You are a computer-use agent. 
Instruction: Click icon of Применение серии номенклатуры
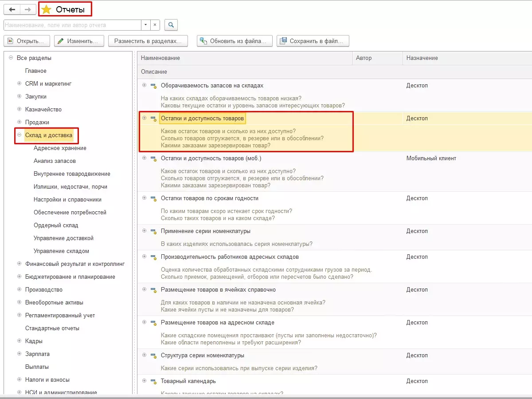point(153,231)
